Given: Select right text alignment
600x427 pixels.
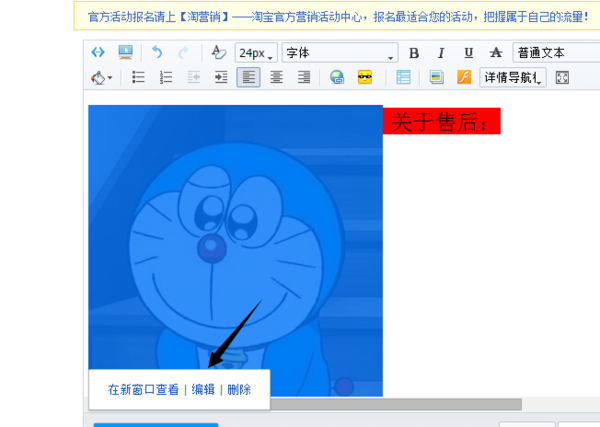Looking at the screenshot, I should pos(304,77).
